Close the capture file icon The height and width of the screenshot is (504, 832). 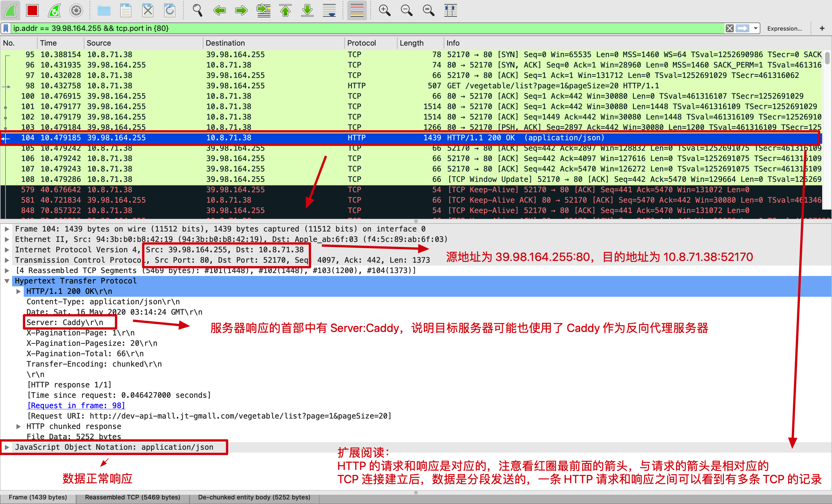(x=148, y=10)
